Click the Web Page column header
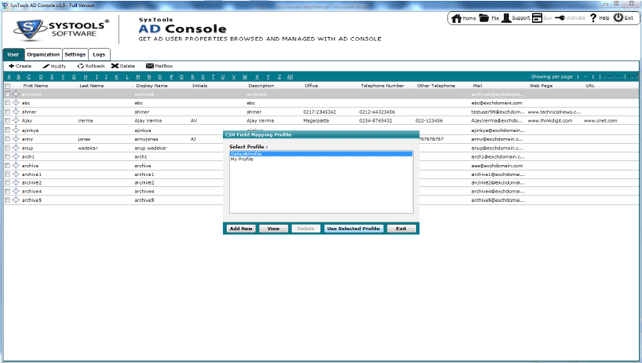The height and width of the screenshot is (363, 642). click(541, 86)
